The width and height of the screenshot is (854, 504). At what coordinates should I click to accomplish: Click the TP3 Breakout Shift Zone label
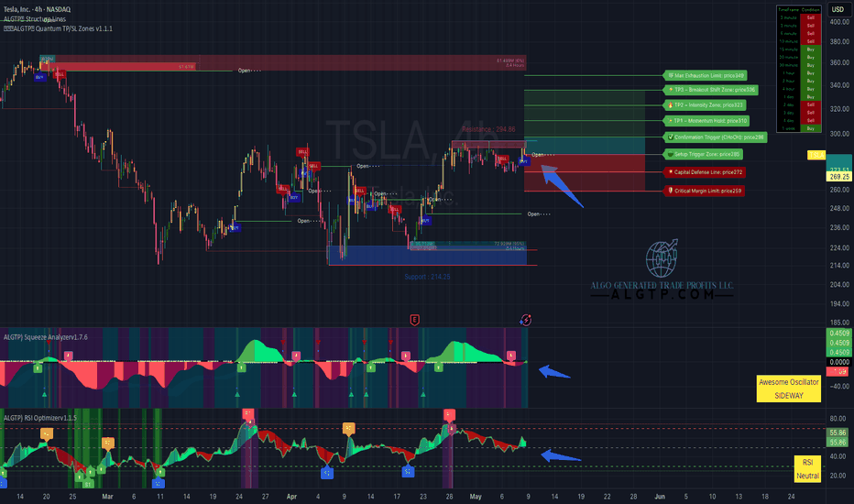[x=711, y=90]
